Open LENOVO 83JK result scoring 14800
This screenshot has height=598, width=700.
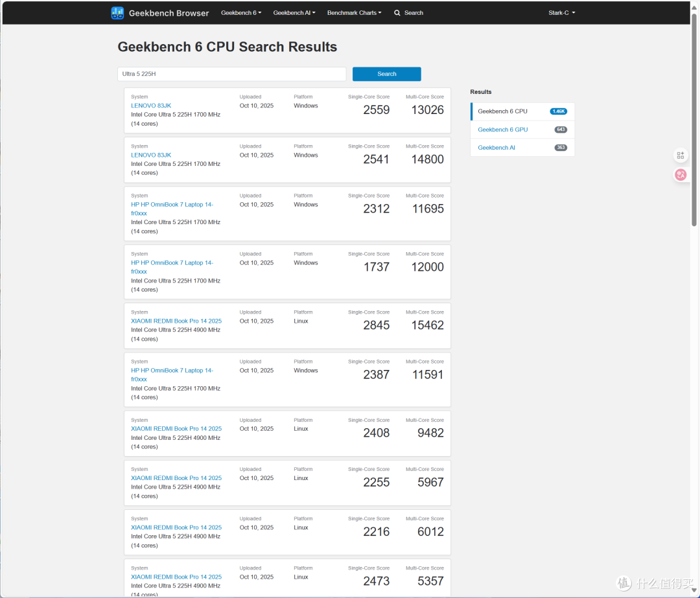(151, 155)
